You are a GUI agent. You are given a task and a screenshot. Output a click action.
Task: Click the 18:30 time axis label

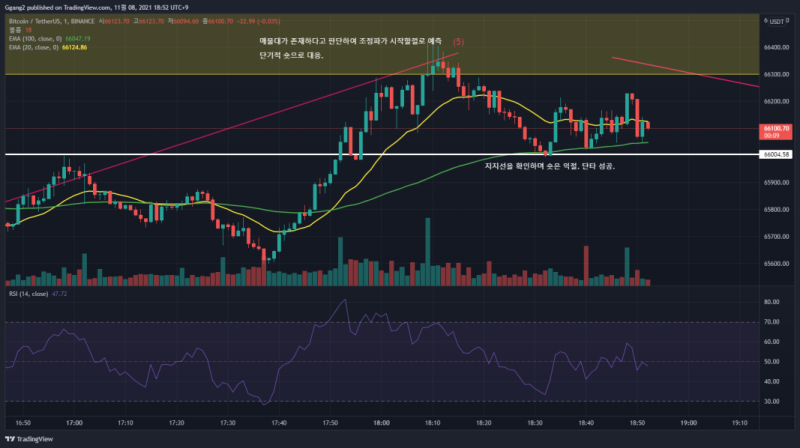tap(535, 423)
